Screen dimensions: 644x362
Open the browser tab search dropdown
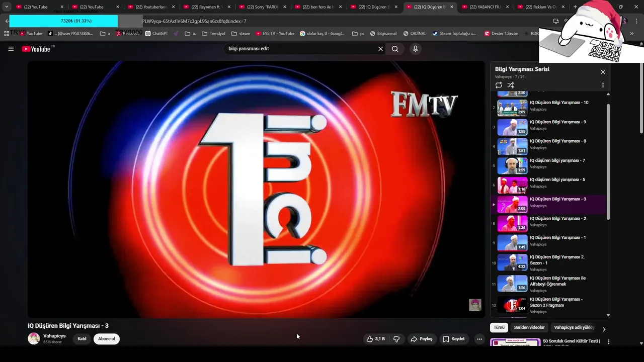pos(7,7)
